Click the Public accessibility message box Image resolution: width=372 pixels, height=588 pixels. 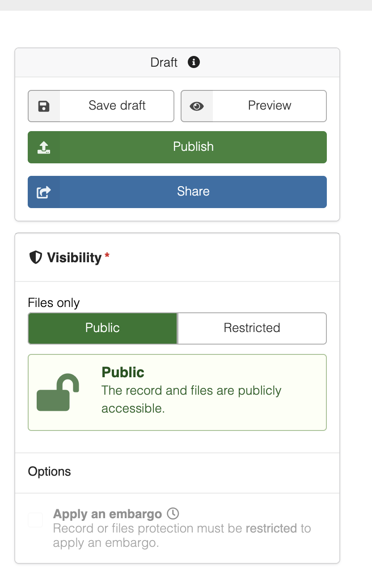pyautogui.click(x=177, y=392)
